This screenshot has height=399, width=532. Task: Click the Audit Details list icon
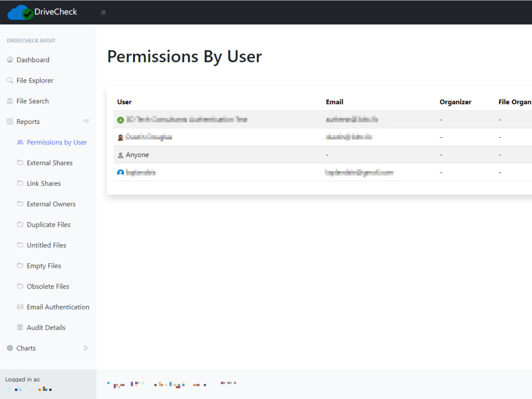point(20,327)
